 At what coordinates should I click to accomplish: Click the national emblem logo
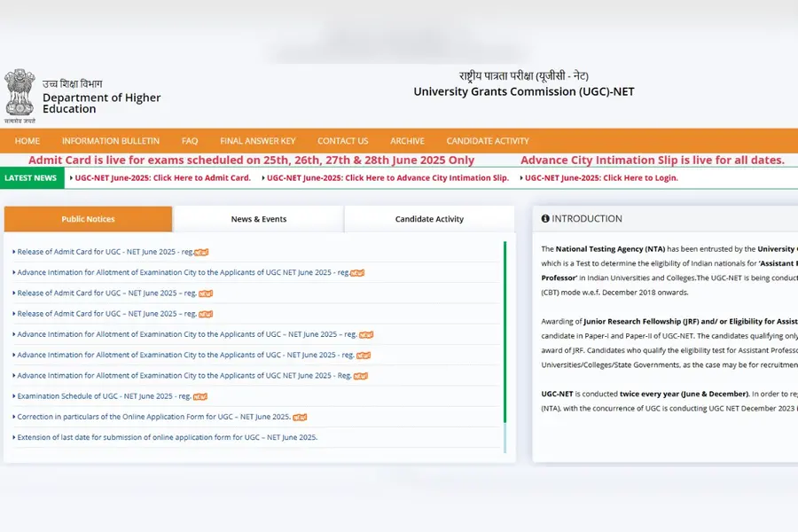pos(20,91)
